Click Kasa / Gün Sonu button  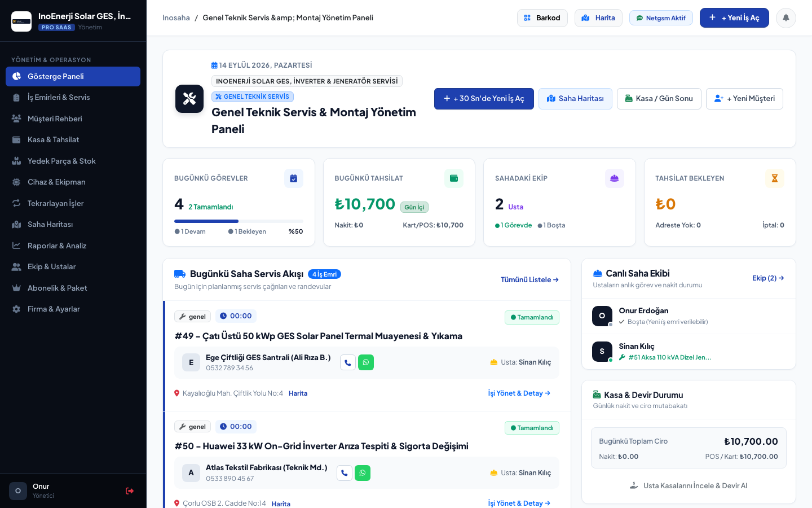point(659,99)
